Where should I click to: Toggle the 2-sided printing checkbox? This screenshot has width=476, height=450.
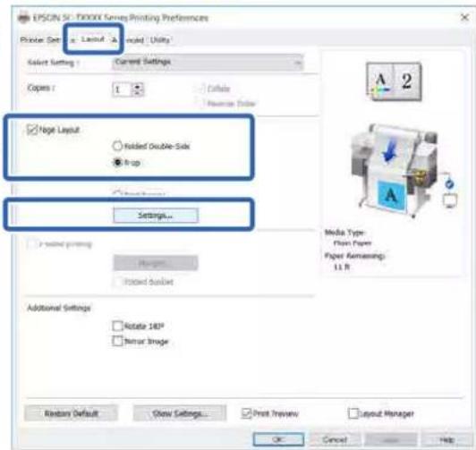pos(32,244)
